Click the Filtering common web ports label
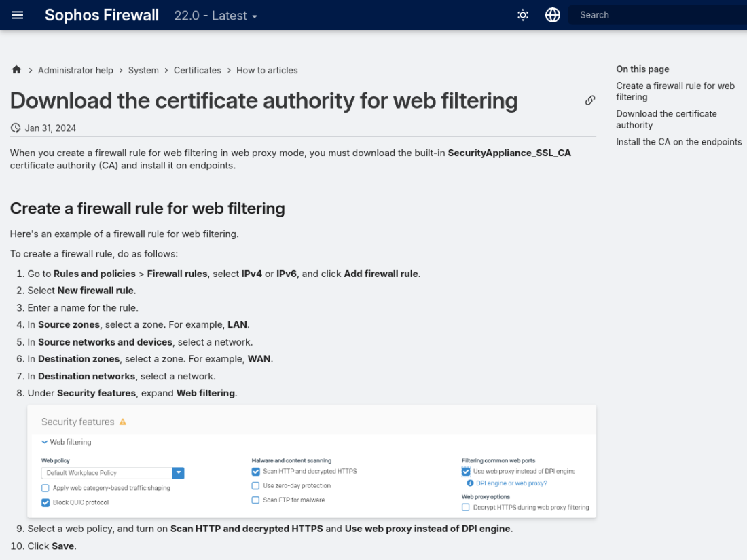 [x=498, y=460]
